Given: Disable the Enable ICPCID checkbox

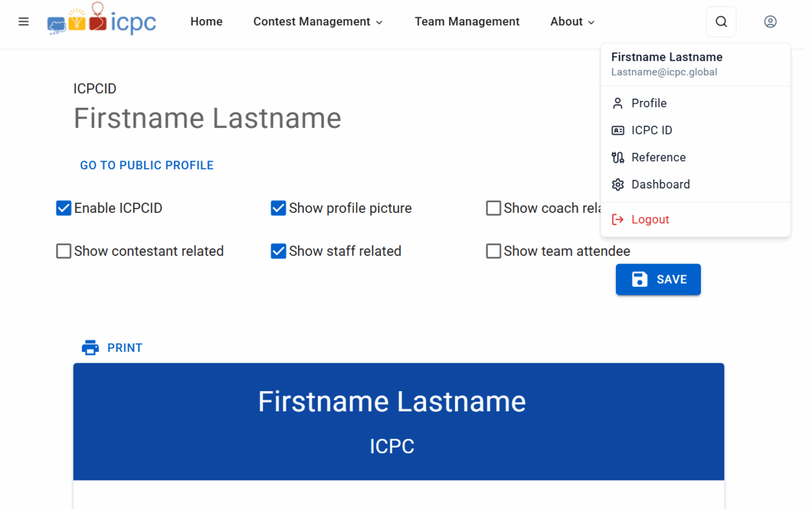Looking at the screenshot, I should pyautogui.click(x=63, y=208).
